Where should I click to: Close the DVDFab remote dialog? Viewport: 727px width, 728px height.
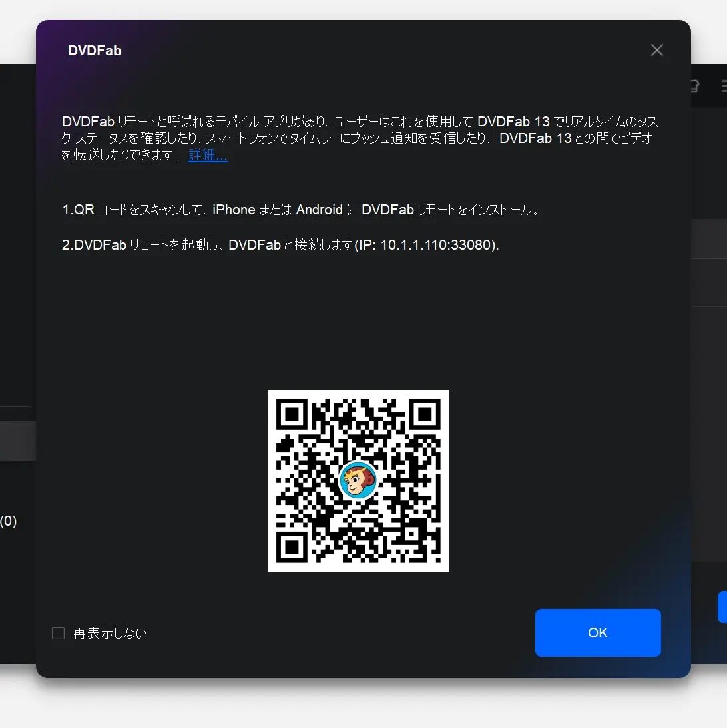(656, 51)
